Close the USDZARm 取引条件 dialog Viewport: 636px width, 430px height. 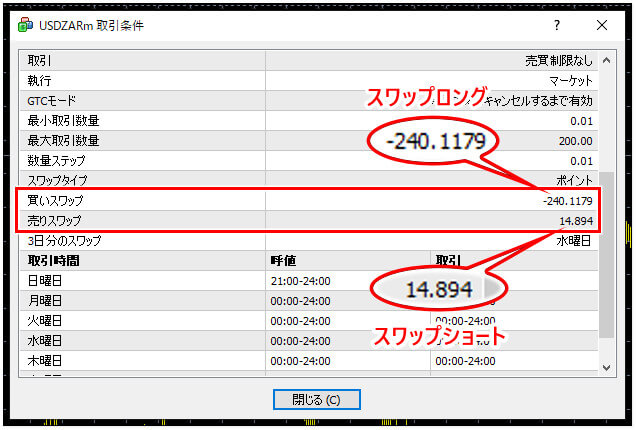click(602, 25)
